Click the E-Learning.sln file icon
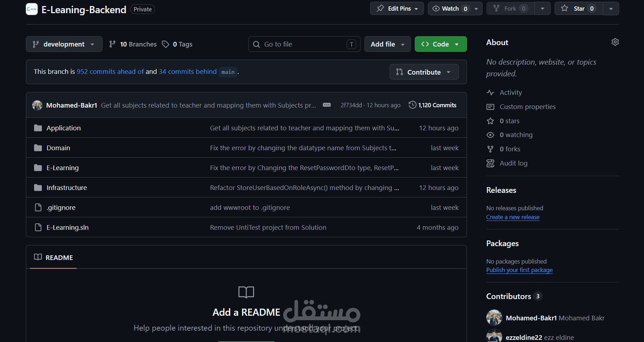This screenshot has height=342, width=644. point(38,227)
